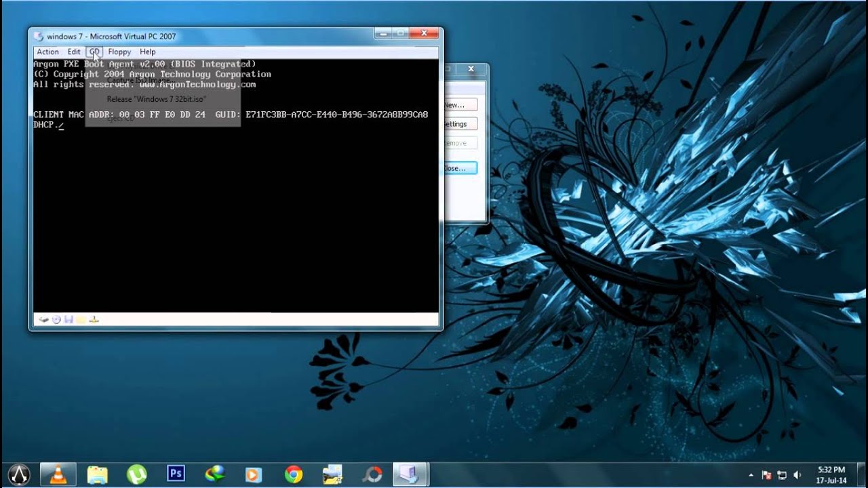Click Settings button in Virtual PC Console
The width and height of the screenshot is (868, 488).
(460, 124)
